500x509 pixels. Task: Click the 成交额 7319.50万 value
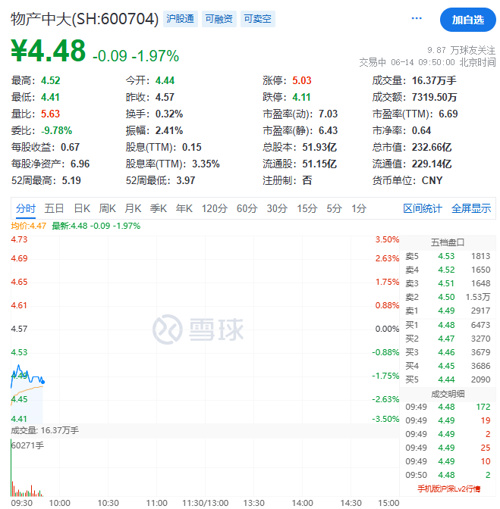[434, 97]
